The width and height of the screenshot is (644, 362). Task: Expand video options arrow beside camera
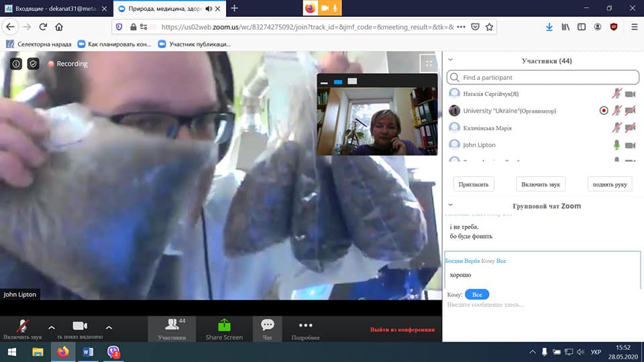tap(109, 328)
